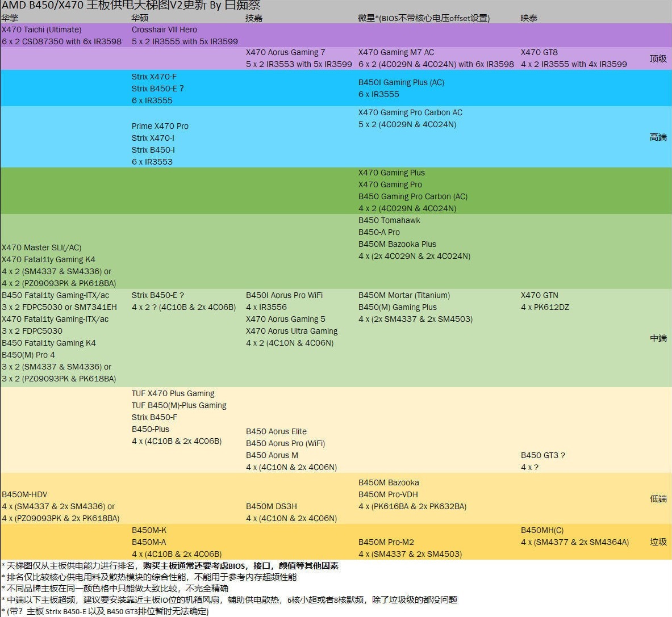Click the 'B450I Aorus Pro WiFi' entry
672x617 pixels.
point(284,295)
